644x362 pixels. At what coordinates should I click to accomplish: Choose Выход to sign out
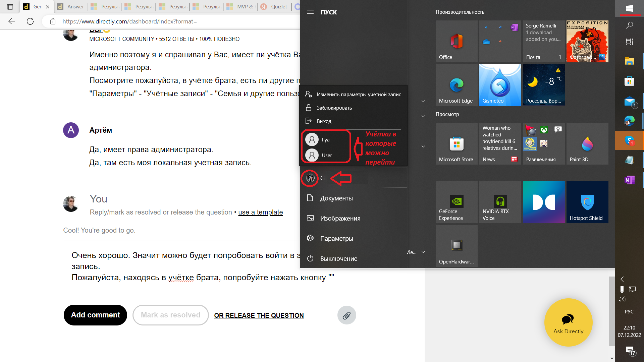pyautogui.click(x=354, y=121)
